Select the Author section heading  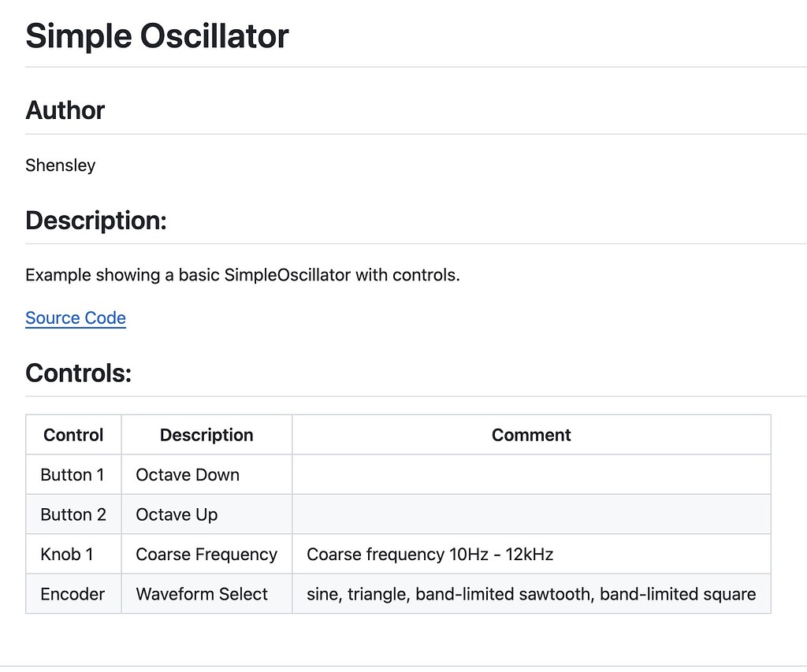coord(65,110)
